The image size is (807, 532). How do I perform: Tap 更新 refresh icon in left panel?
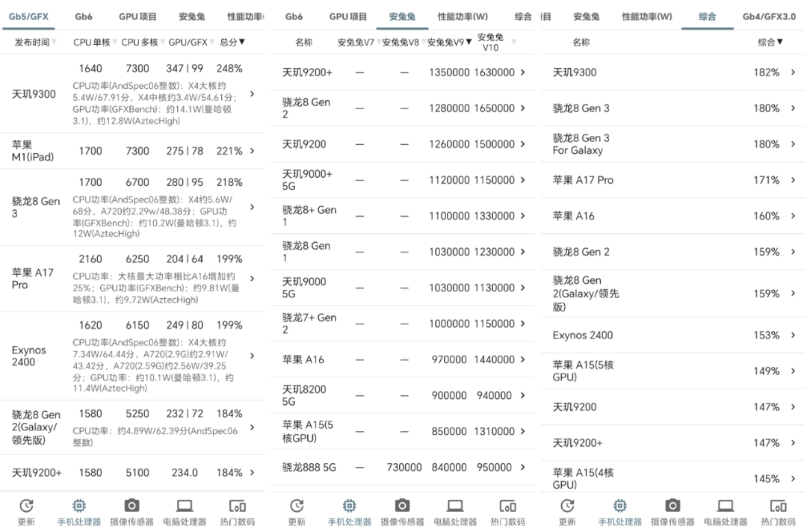(26, 506)
